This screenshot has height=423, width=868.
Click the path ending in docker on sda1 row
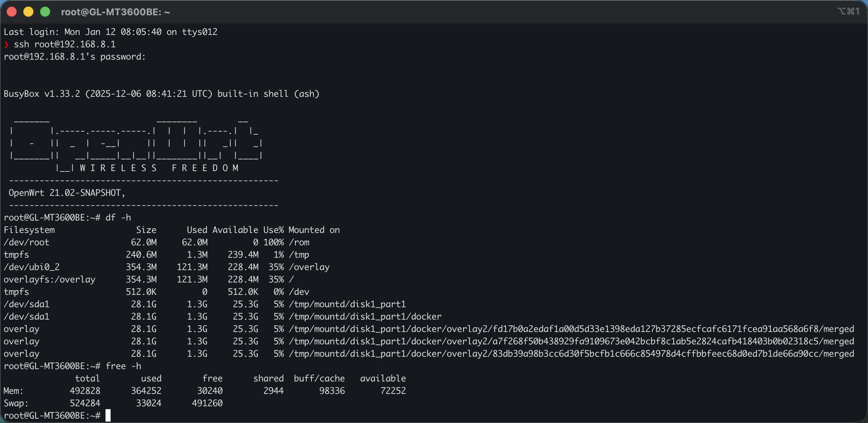point(365,317)
